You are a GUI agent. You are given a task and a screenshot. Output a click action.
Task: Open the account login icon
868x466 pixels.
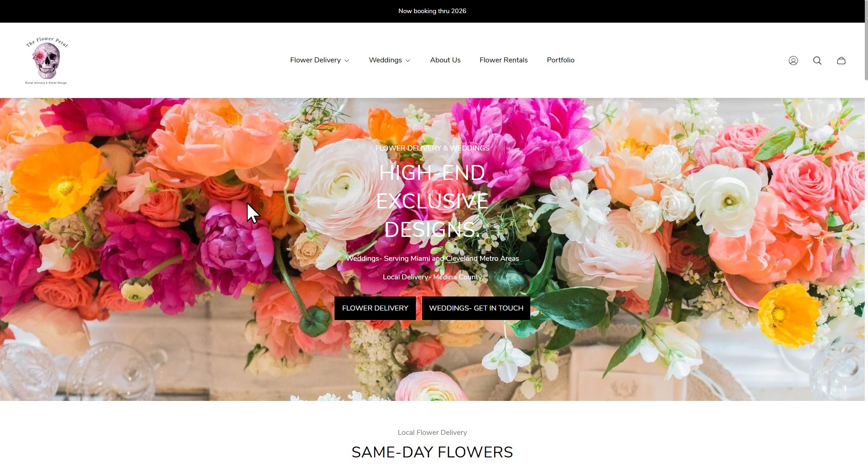pyautogui.click(x=793, y=61)
